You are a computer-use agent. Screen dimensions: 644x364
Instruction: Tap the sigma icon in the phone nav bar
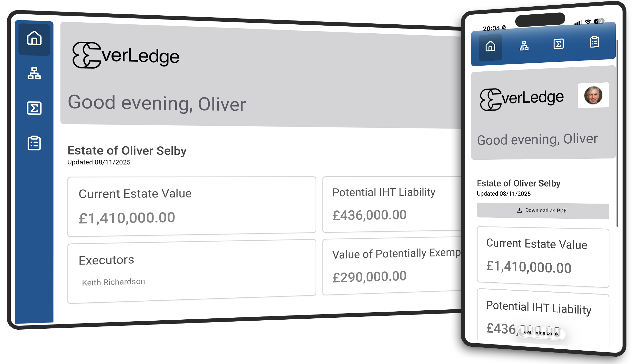click(558, 44)
